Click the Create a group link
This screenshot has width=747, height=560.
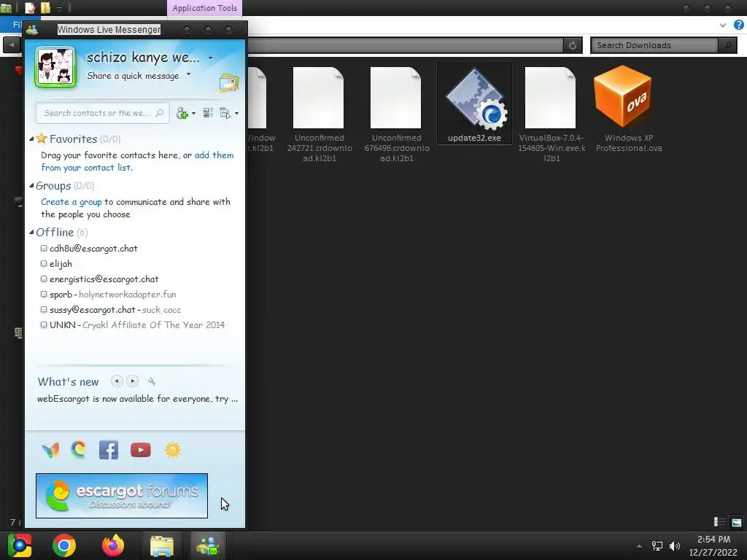click(x=71, y=202)
